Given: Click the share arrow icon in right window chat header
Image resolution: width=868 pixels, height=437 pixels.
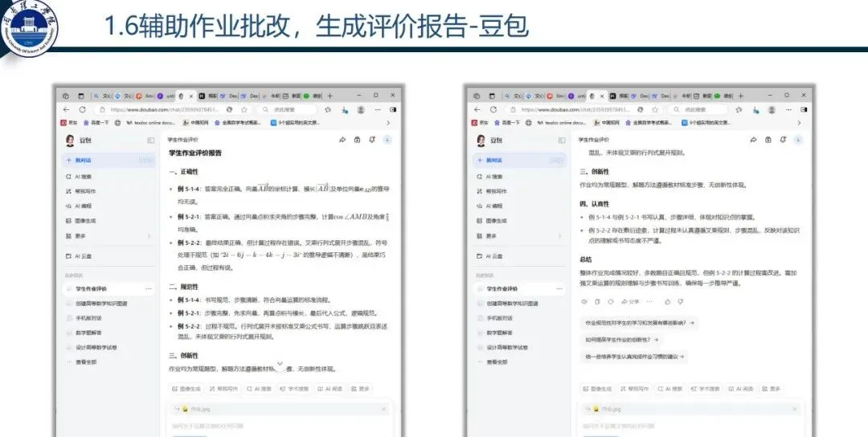Looking at the screenshot, I should pyautogui.click(x=753, y=140).
